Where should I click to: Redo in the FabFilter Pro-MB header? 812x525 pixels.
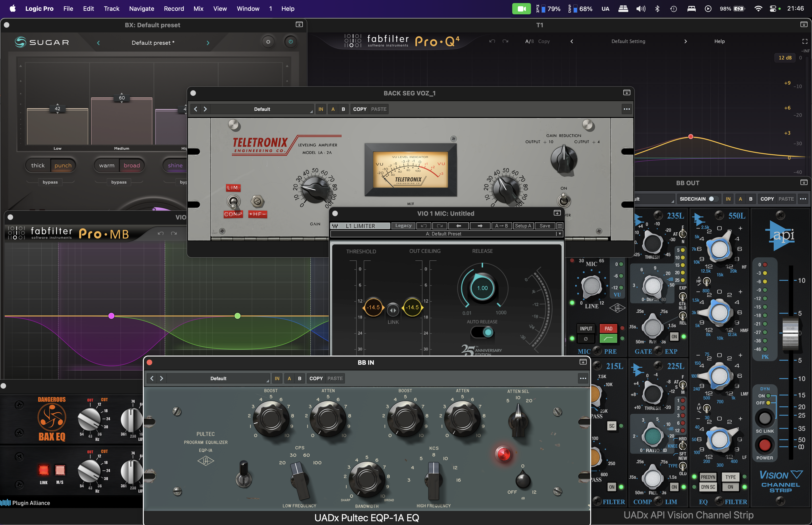[174, 233]
